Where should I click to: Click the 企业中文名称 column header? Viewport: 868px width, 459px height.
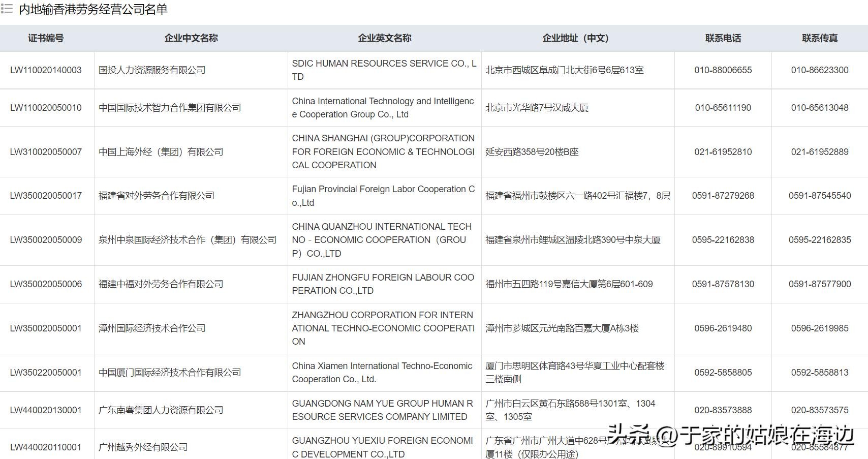pos(191,38)
